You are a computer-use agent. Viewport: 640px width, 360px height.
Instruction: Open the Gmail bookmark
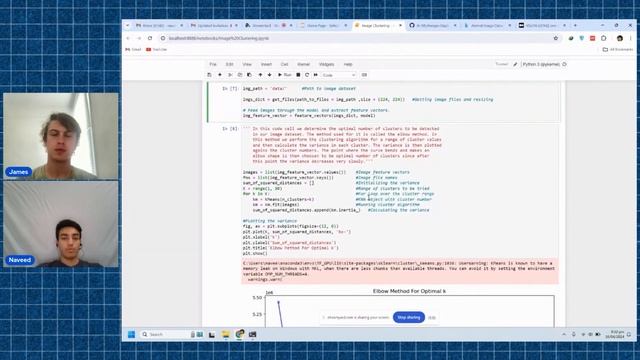133,49
